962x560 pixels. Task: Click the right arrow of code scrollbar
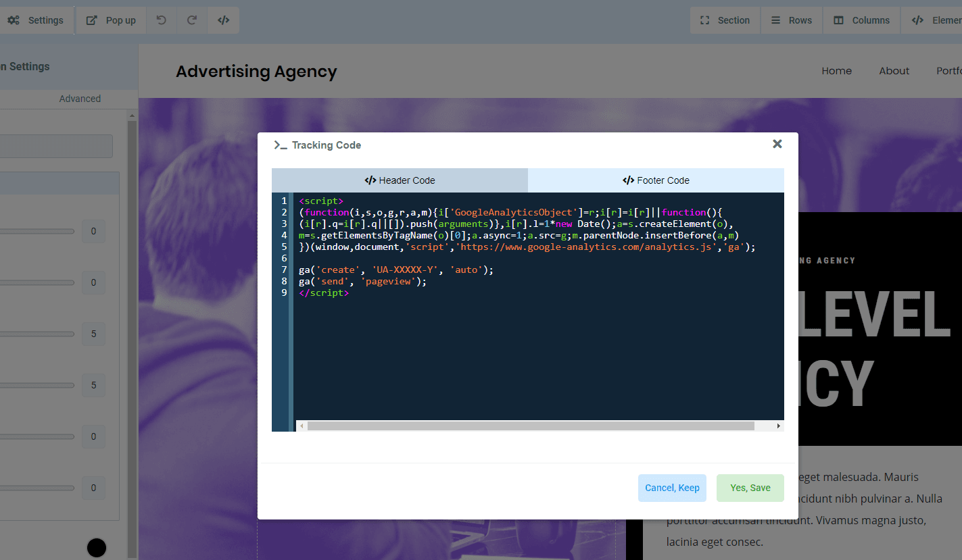pyautogui.click(x=778, y=426)
